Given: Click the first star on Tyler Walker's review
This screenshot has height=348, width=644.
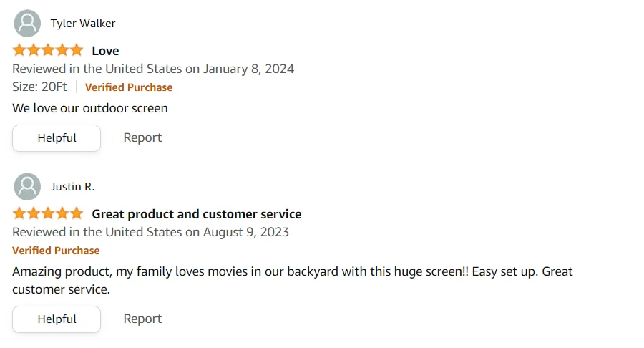Looking at the screenshot, I should (19, 50).
